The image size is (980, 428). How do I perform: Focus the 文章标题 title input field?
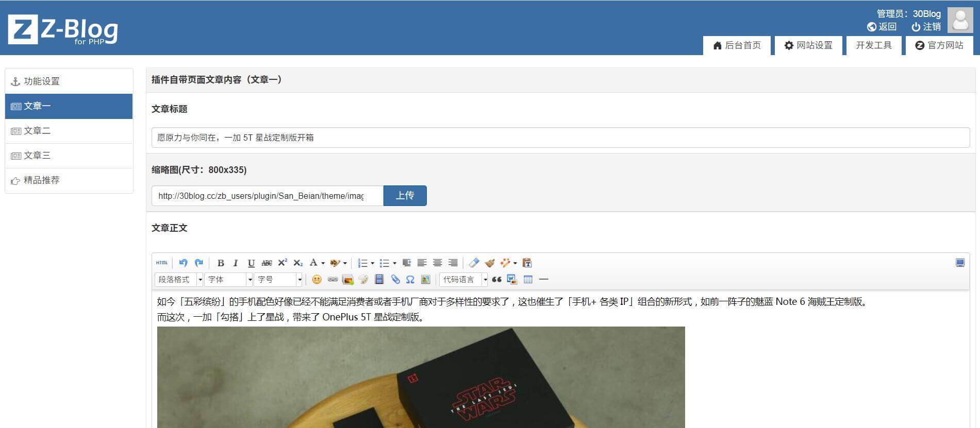pos(560,138)
